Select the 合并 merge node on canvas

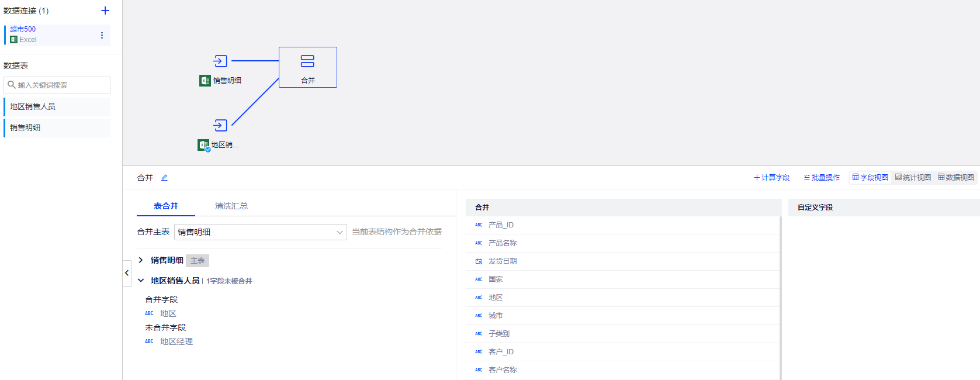(x=307, y=67)
